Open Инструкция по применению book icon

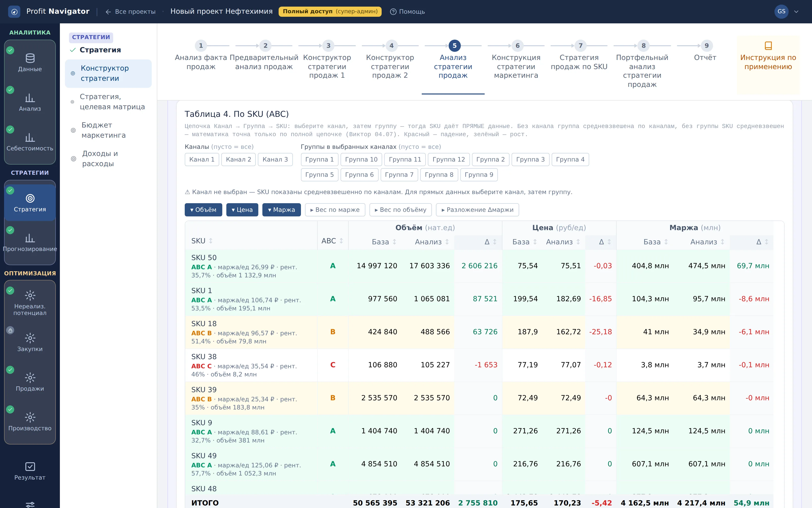[768, 45]
